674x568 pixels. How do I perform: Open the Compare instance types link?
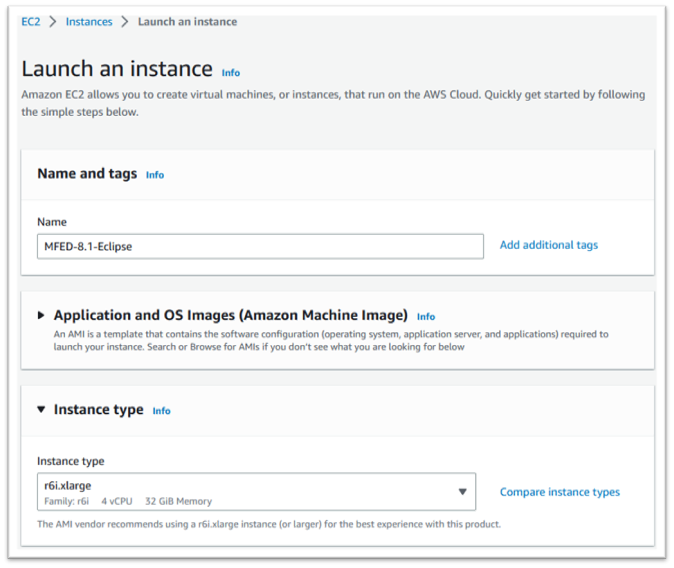click(x=559, y=492)
